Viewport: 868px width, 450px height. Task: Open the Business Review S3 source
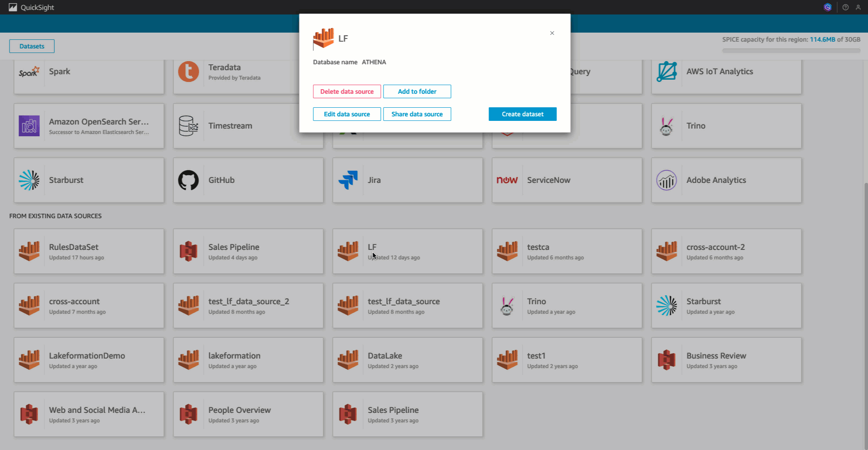click(x=726, y=360)
